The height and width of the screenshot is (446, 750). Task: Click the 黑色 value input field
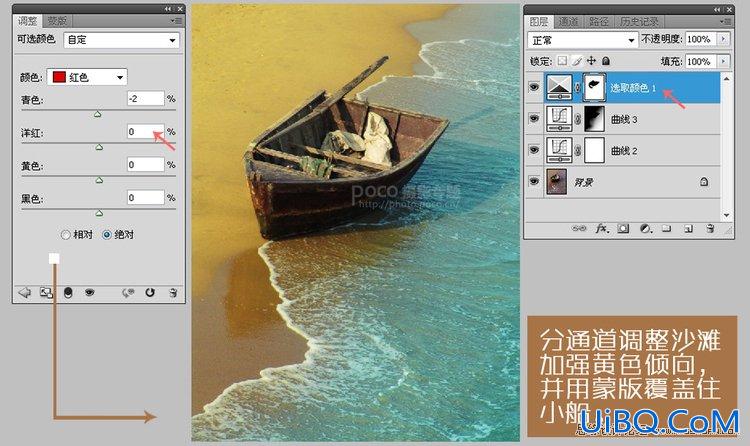146,198
